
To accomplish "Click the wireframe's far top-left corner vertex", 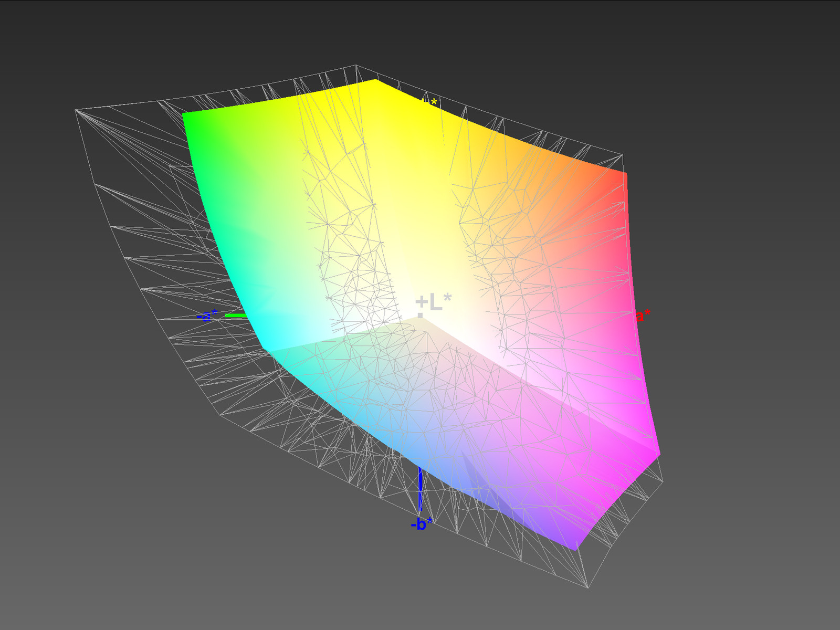I will click(76, 110).
